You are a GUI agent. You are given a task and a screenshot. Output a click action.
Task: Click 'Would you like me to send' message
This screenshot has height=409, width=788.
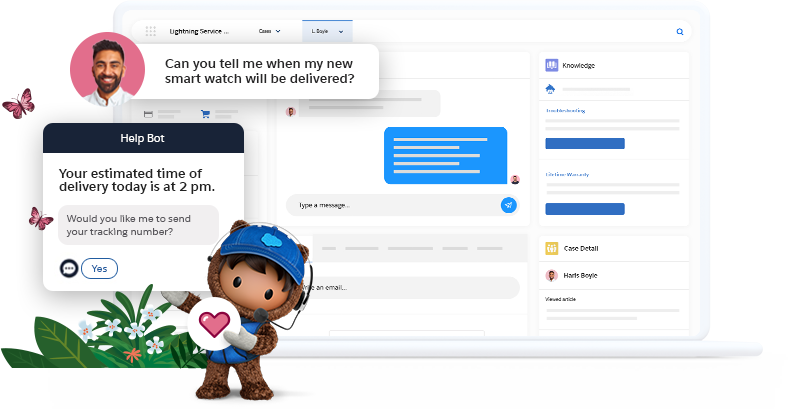[x=138, y=225]
